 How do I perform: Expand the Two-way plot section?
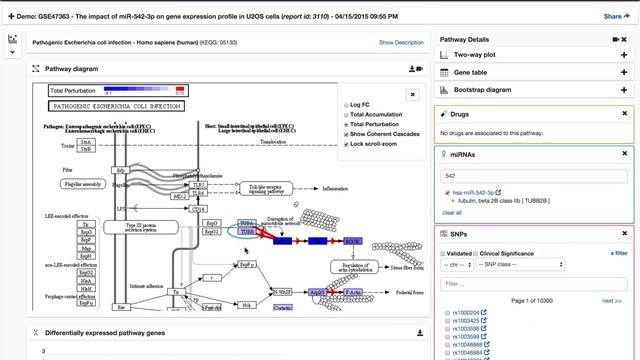pyautogui.click(x=624, y=55)
